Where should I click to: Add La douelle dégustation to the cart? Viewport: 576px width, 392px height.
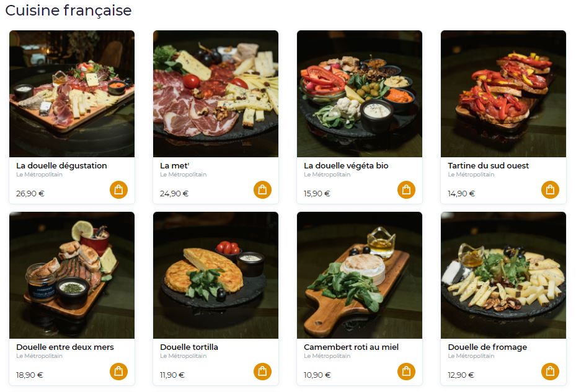point(118,189)
